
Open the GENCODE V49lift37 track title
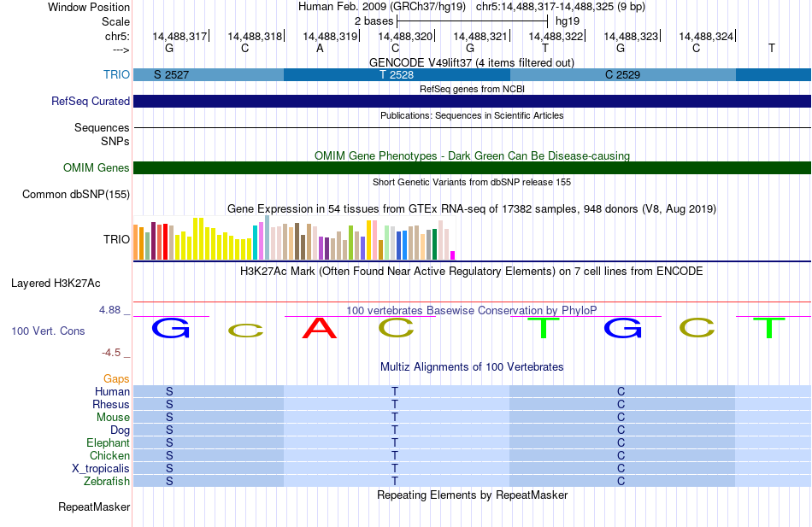click(x=471, y=62)
